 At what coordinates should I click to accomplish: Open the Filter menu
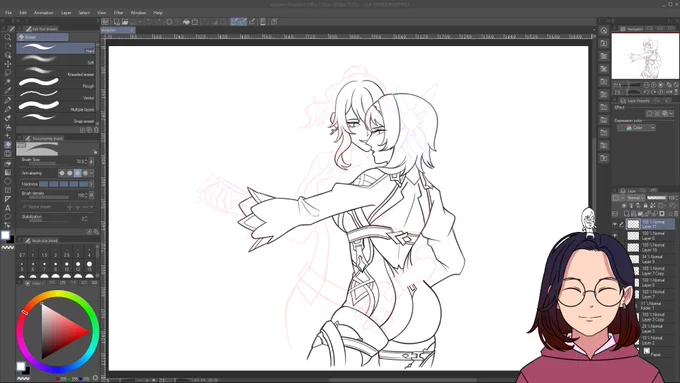(x=118, y=13)
